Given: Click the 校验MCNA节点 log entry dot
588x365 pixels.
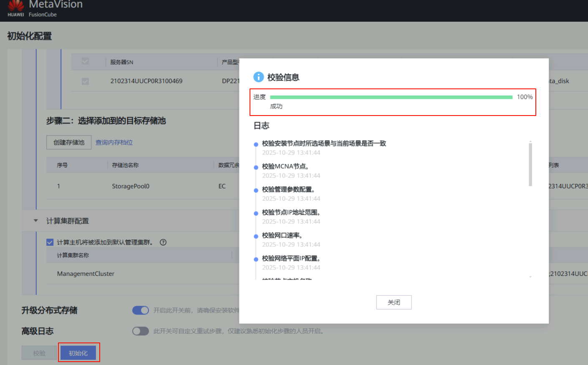Looking at the screenshot, I should click(x=256, y=168).
